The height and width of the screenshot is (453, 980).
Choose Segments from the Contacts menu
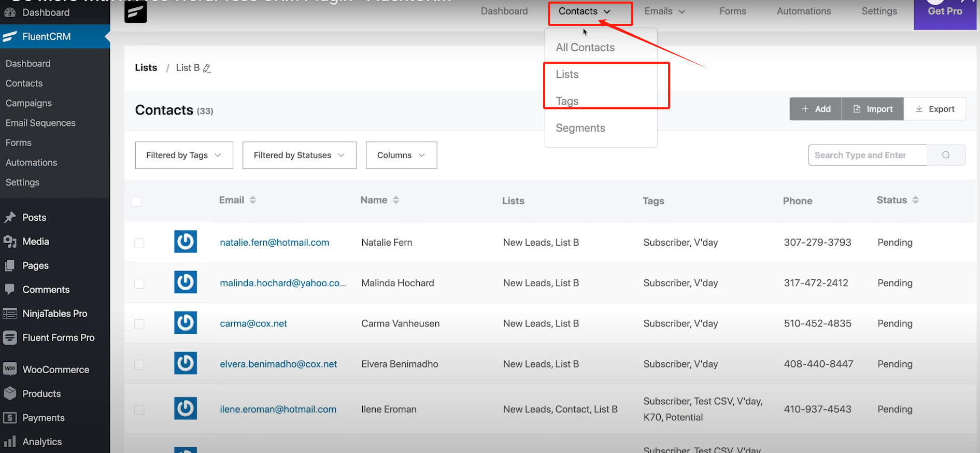[580, 128]
